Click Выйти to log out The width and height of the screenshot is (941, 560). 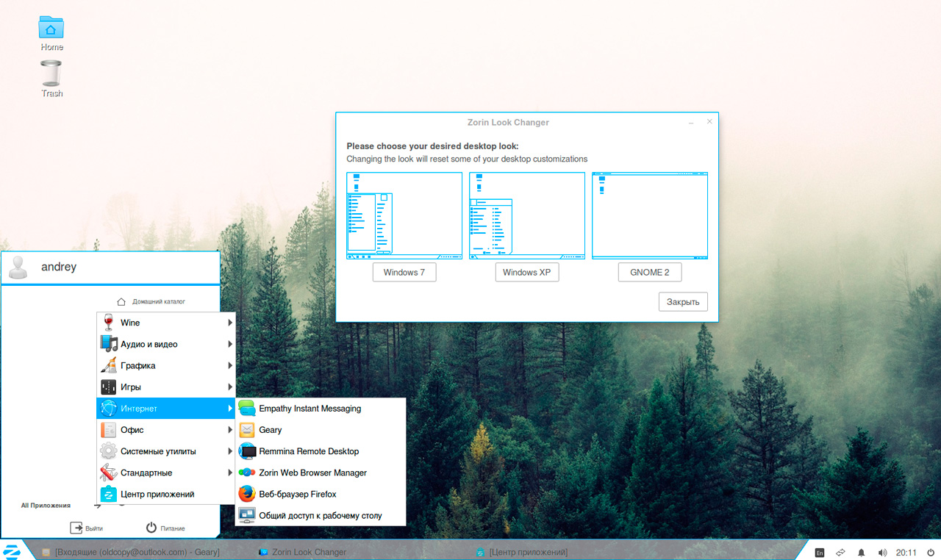click(86, 528)
